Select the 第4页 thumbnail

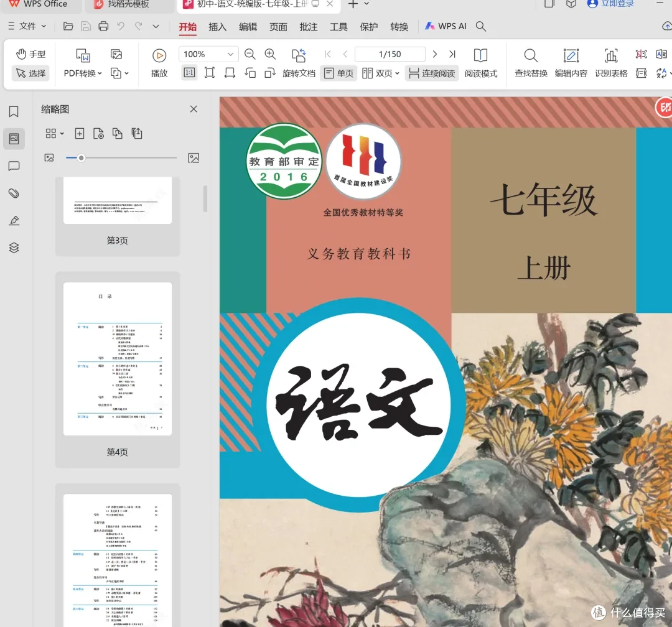coord(118,370)
